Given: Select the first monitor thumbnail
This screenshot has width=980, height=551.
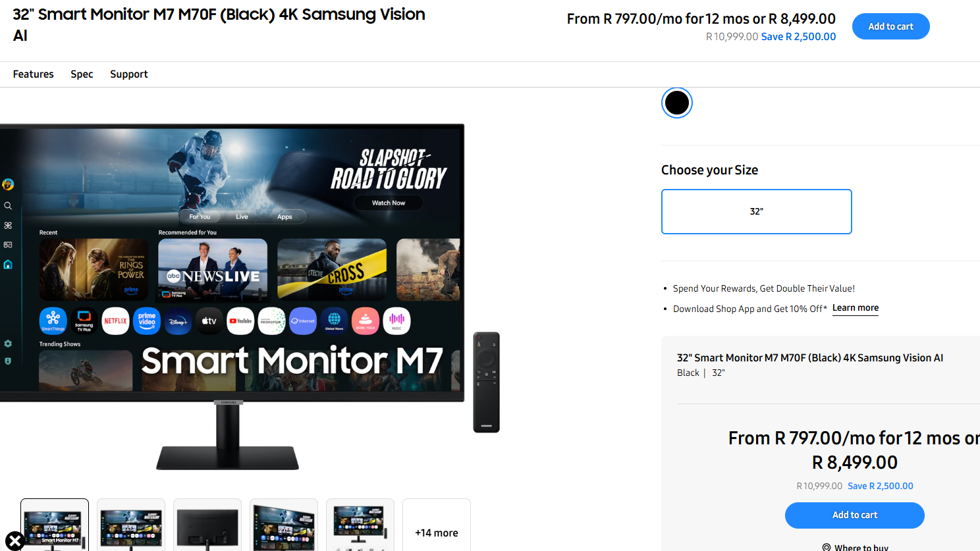Looking at the screenshot, I should 55,525.
